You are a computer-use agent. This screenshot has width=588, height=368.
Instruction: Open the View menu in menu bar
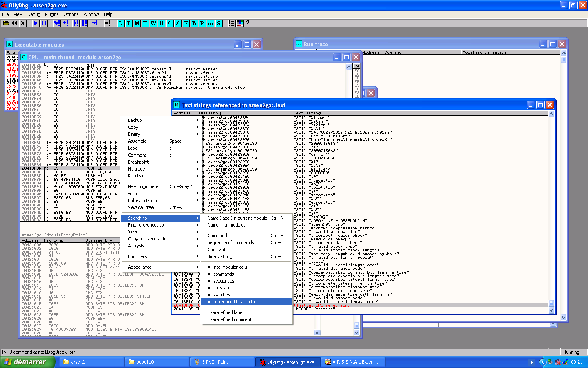pos(18,14)
